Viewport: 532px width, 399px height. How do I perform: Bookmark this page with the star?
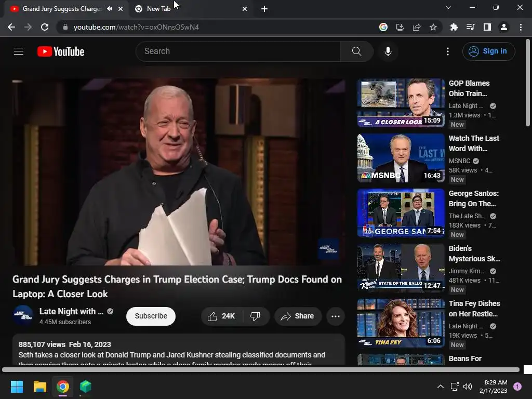click(433, 27)
